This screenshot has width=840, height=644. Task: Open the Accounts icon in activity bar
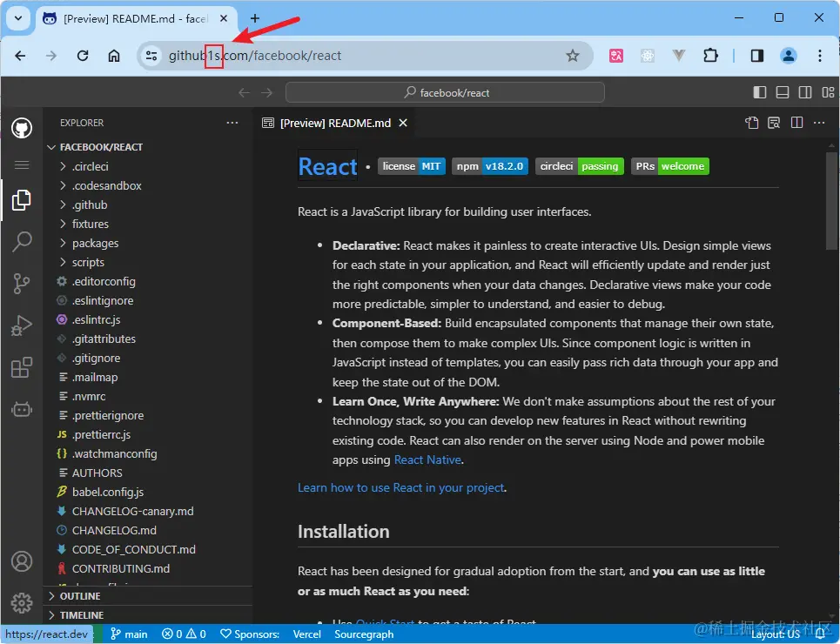tap(22, 561)
